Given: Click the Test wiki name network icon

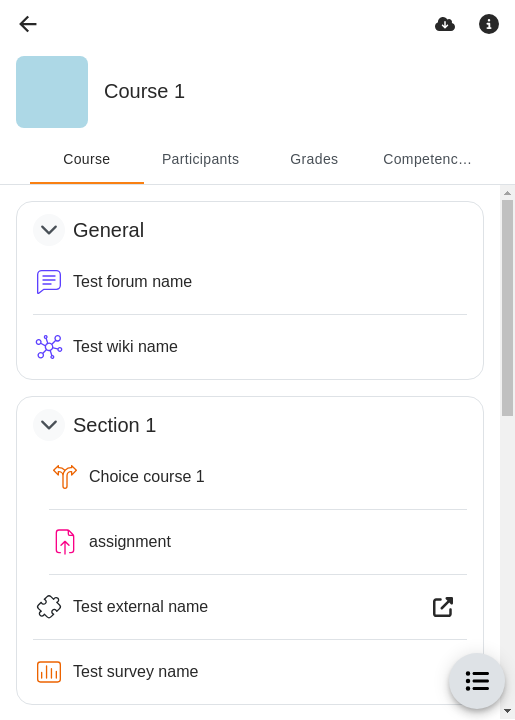Looking at the screenshot, I should pos(49,347).
